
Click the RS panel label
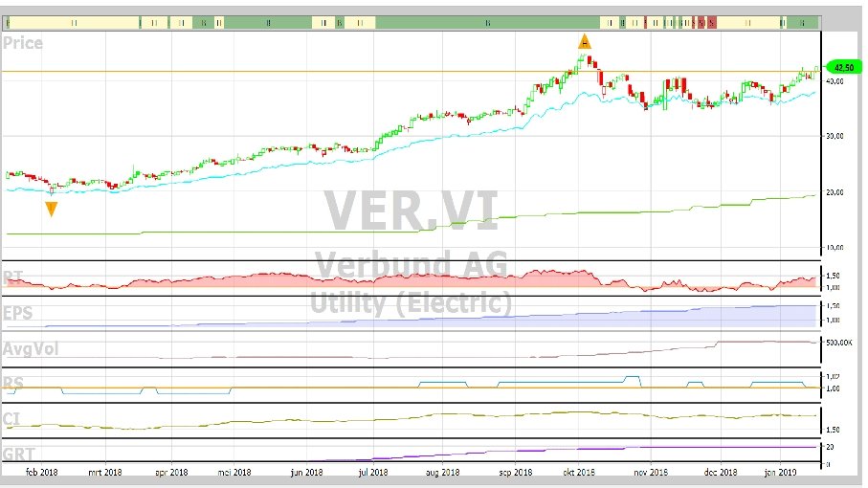click(x=13, y=383)
